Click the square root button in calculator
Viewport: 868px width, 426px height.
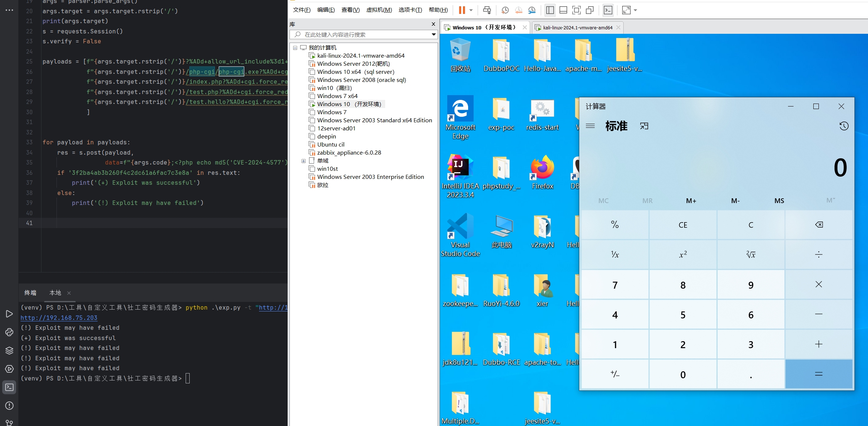click(x=751, y=254)
